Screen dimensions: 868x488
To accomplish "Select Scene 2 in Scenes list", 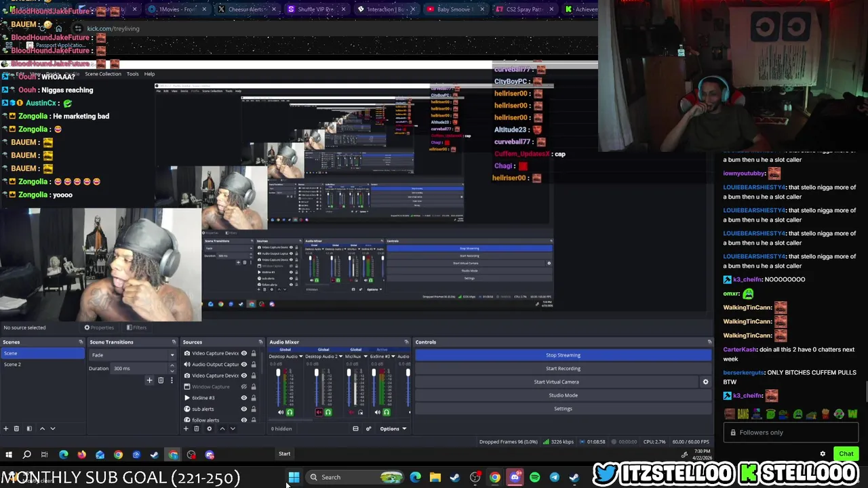I will point(42,365).
